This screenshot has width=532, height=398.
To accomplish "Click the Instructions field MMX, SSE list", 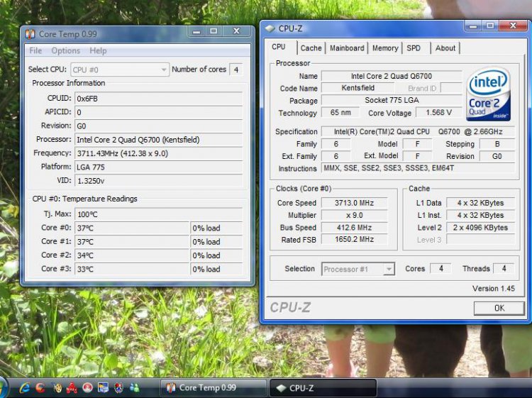I will point(418,168).
